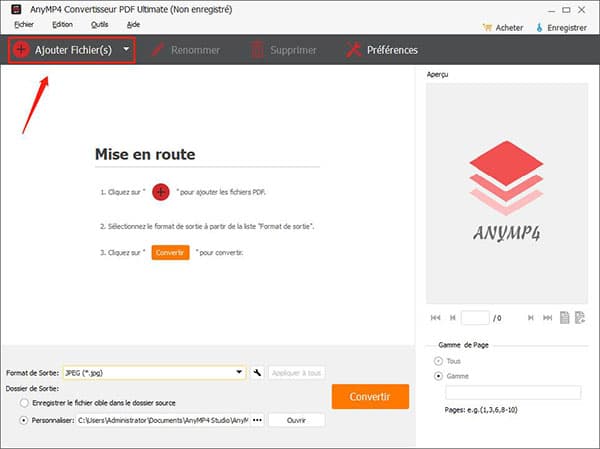600x449 pixels.
Task: Select the Tous page range option
Action: click(437, 360)
